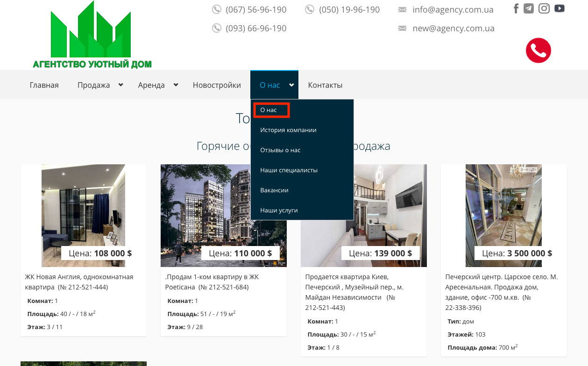Screen dimensions: 588x366
Task: Choose Наши специалисты in the dropdown
Action: [289, 170]
